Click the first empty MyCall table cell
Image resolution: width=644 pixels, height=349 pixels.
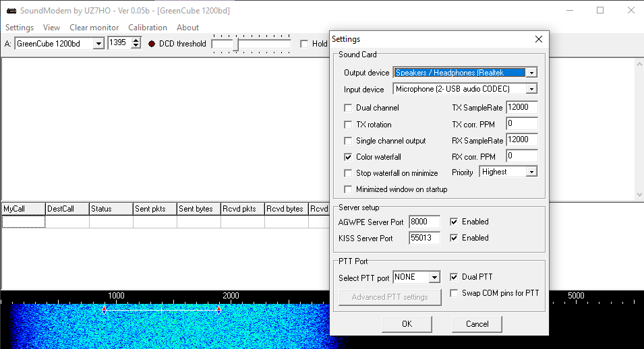(x=24, y=222)
